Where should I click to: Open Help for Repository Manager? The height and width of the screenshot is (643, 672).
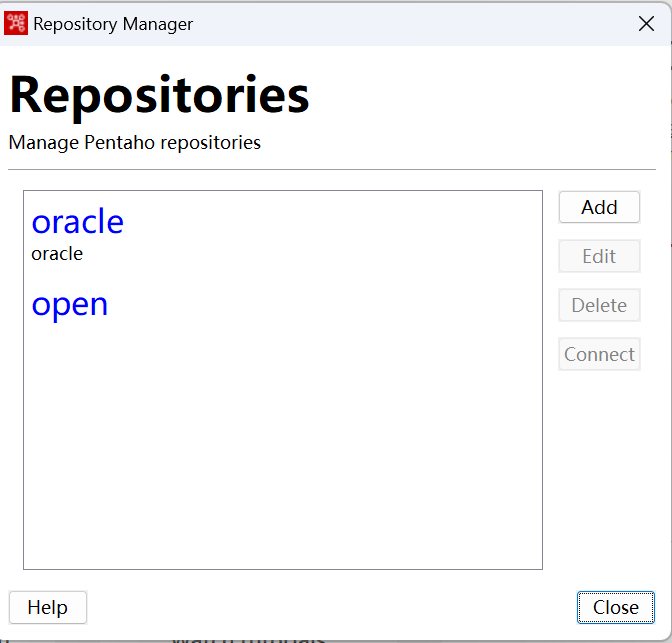tap(48, 607)
